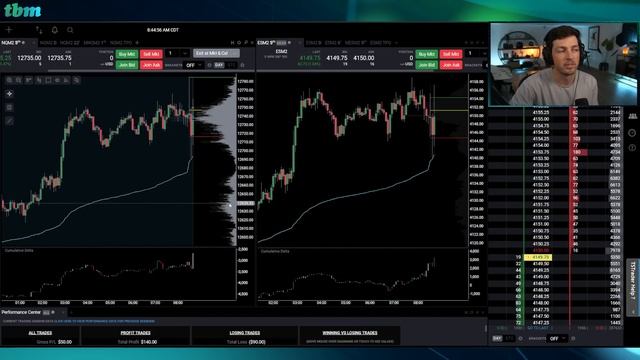The image size is (640, 360).
Task: Open the previous sessions performance data link
Action: coord(105,322)
